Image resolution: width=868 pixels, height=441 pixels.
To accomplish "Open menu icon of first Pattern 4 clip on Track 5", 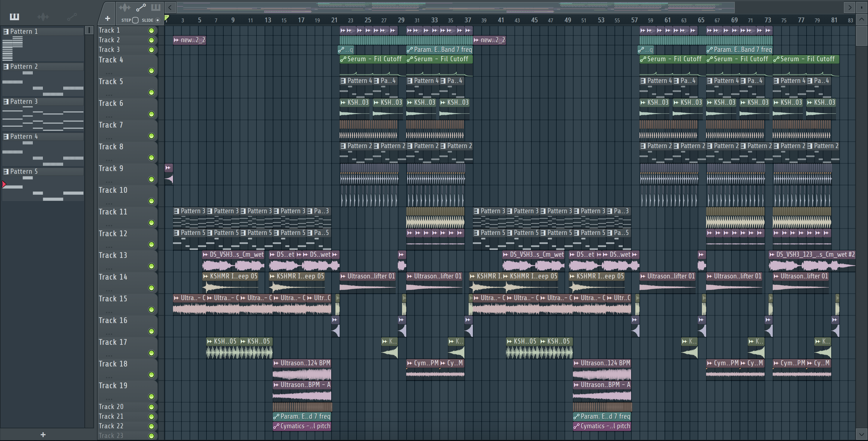I will tap(343, 81).
